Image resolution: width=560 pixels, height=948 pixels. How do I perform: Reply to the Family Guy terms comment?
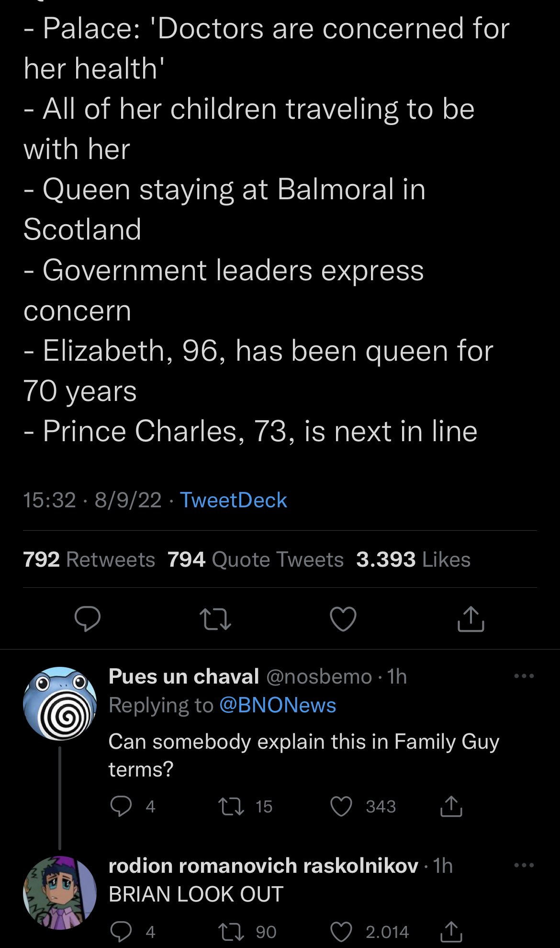coord(121,806)
